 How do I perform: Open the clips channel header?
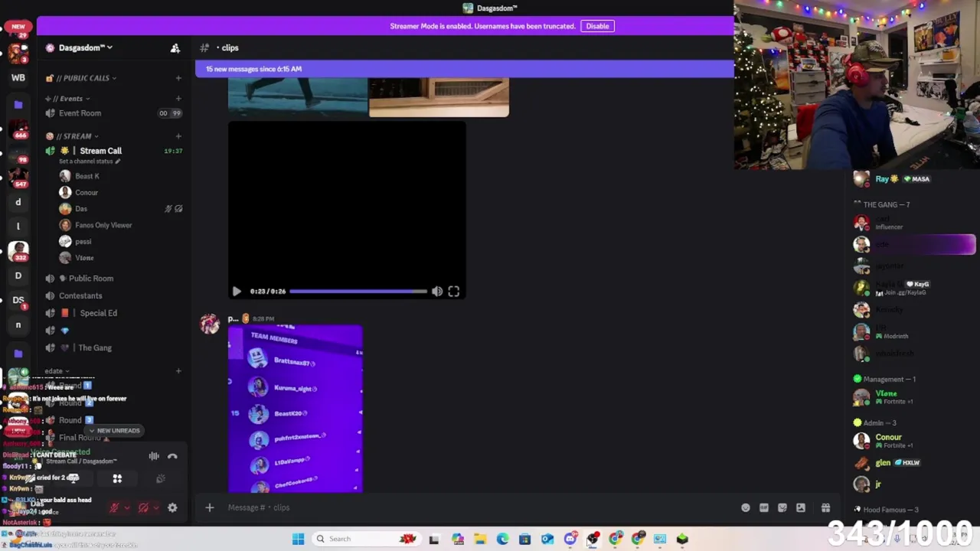(230, 47)
